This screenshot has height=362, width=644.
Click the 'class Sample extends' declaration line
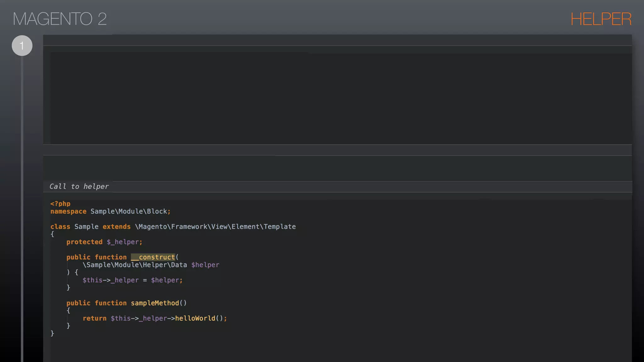coord(173,227)
